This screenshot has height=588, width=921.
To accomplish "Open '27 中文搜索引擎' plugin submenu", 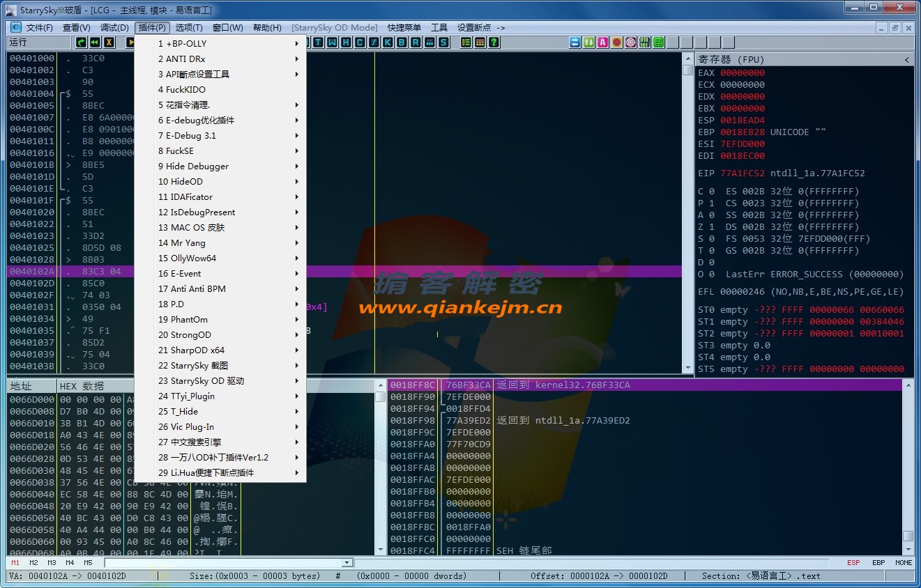I will [220, 442].
